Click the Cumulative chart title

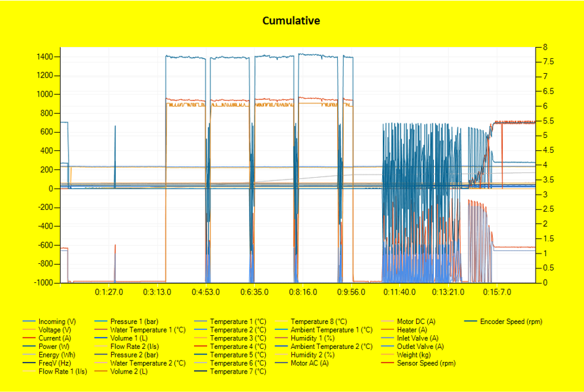coord(291,20)
